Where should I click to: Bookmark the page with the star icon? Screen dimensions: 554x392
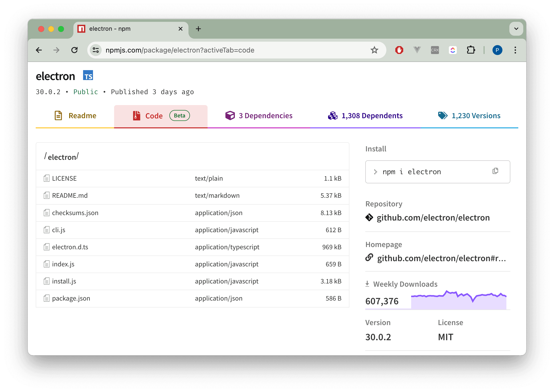click(x=374, y=50)
